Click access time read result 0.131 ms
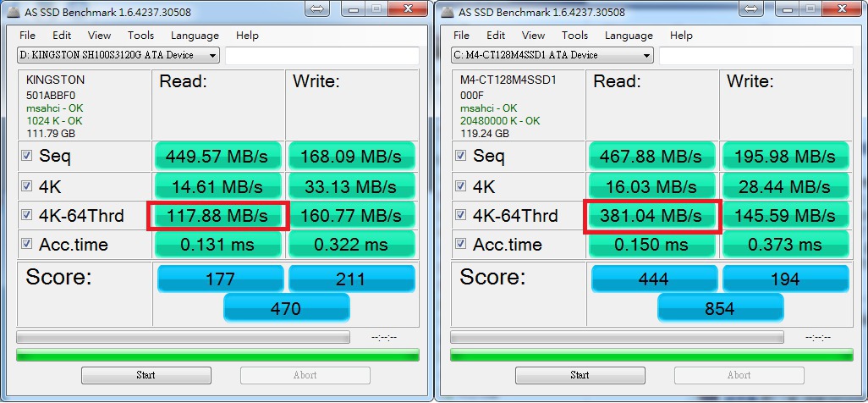This screenshot has height=403, width=868. (x=218, y=245)
